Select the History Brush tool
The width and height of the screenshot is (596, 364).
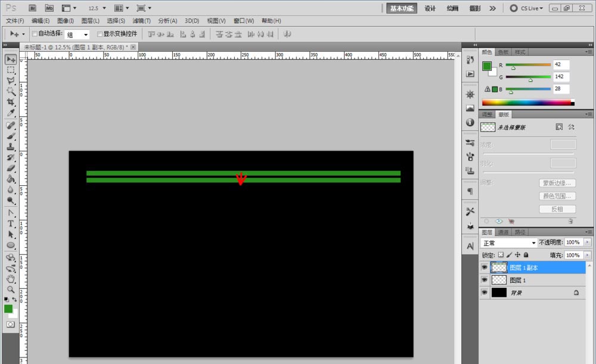click(11, 157)
